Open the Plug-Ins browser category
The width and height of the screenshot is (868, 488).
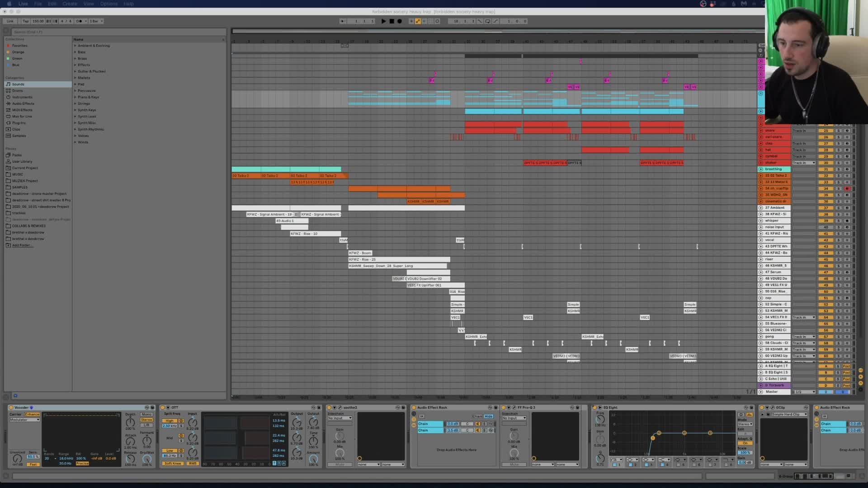coord(19,123)
